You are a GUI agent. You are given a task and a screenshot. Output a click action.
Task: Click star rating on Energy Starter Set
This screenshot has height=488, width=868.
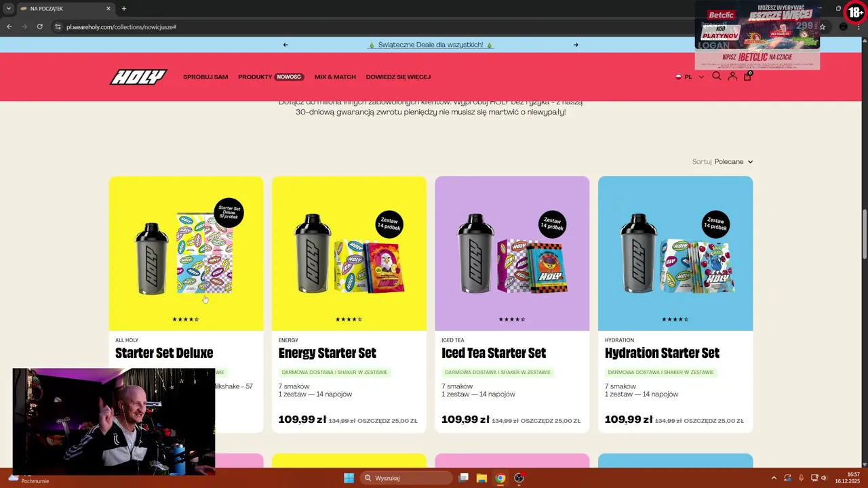349,319
